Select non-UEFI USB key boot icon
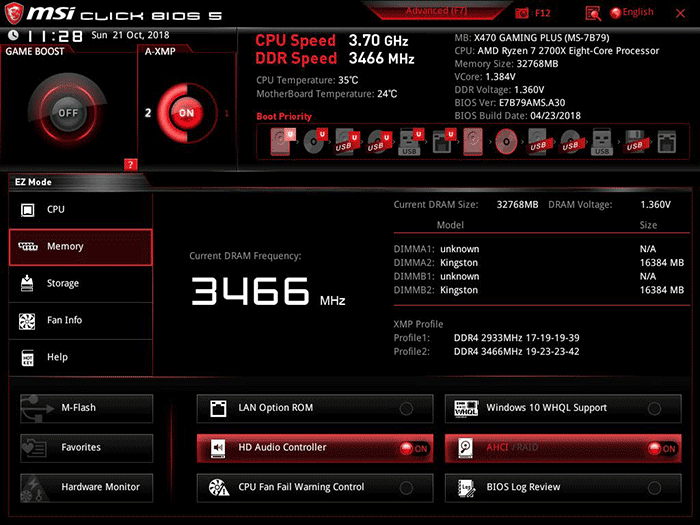The width and height of the screenshot is (700, 525). (x=602, y=142)
